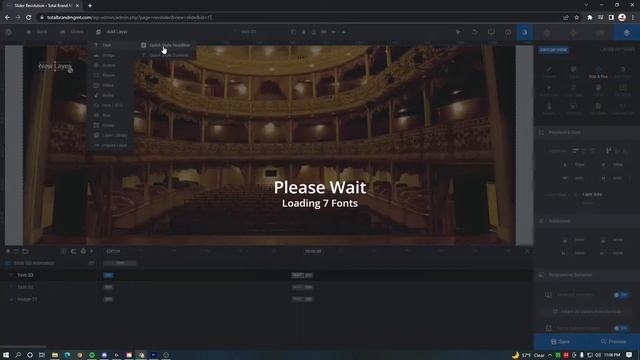Choose Image in the Add Layer menu
The height and width of the screenshot is (360, 640).
click(111, 55)
